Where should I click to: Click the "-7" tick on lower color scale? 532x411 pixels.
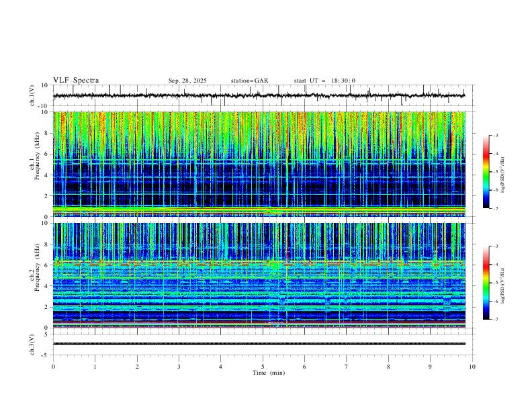click(495, 320)
